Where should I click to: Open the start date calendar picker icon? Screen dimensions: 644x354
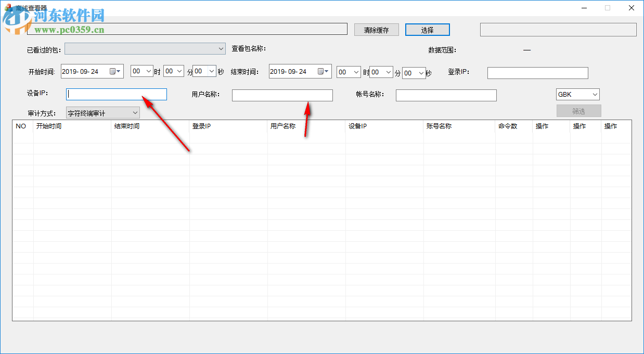click(115, 72)
